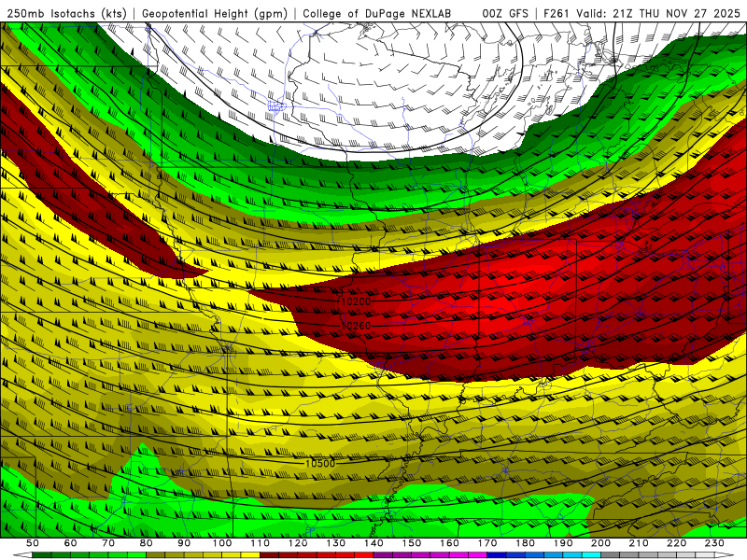Click the 'F261' forecast hour text
This screenshot has width=747, height=560.
tap(556, 14)
